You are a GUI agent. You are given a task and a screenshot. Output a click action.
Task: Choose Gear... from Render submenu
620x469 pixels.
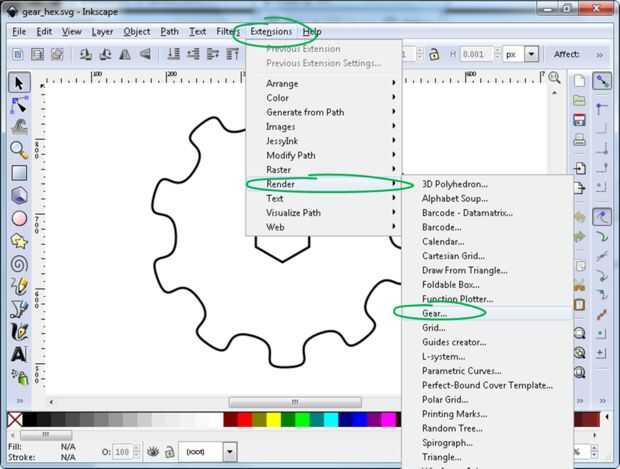pyautogui.click(x=488, y=313)
